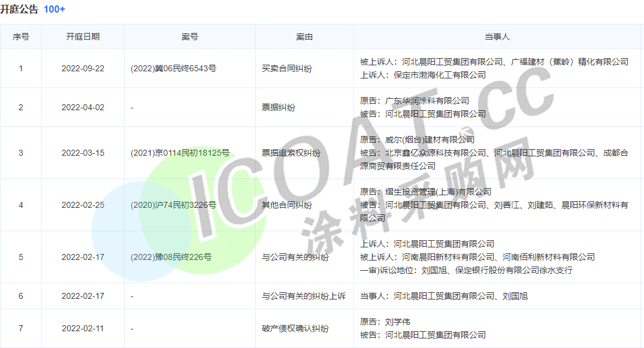The height and width of the screenshot is (348, 644).
Task: Open case (2021)京0114民初18125号
Action: (x=180, y=153)
